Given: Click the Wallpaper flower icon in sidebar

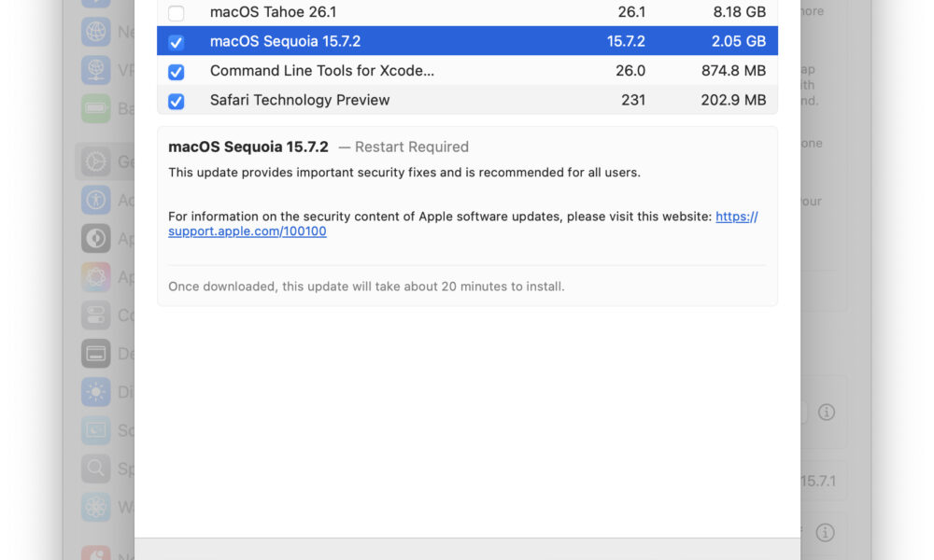Looking at the screenshot, I should (x=96, y=507).
